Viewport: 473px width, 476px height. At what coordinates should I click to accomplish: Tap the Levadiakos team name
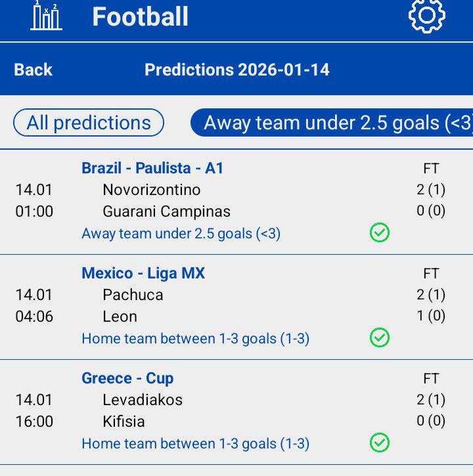[143, 400]
